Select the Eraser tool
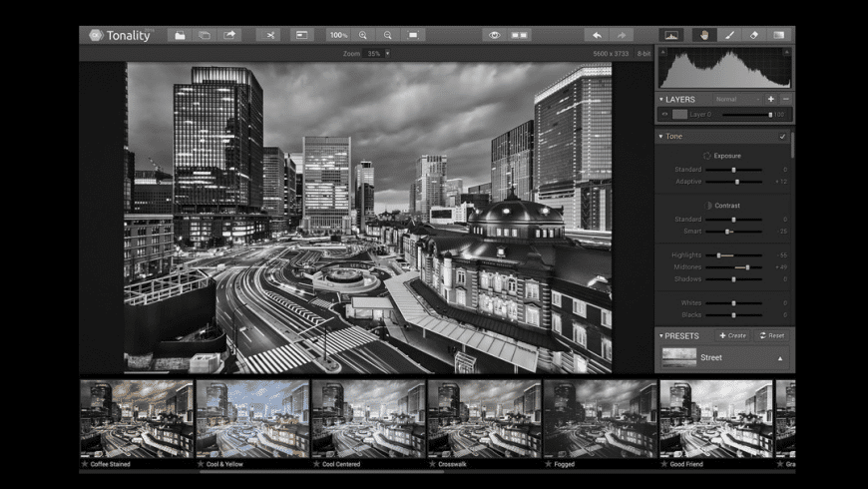Screen dimensions: 868x489 [754, 35]
